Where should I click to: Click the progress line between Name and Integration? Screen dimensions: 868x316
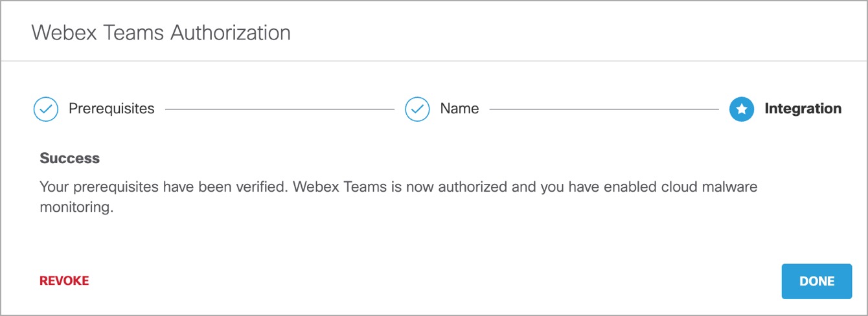click(x=604, y=109)
